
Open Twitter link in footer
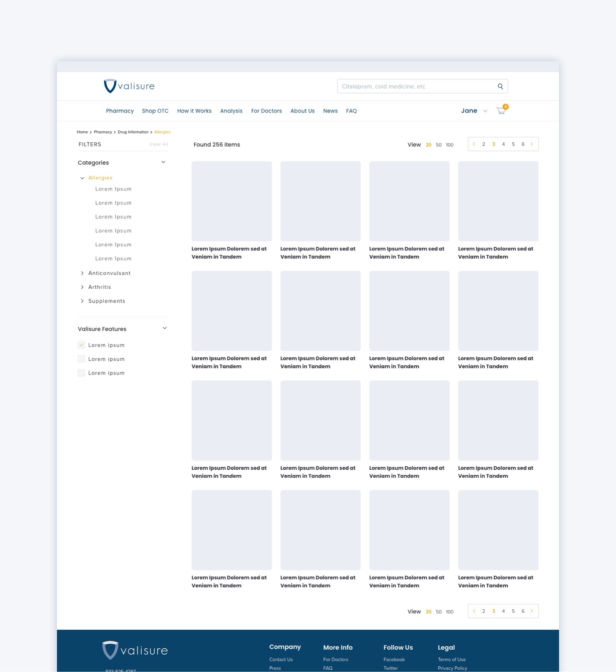(391, 668)
